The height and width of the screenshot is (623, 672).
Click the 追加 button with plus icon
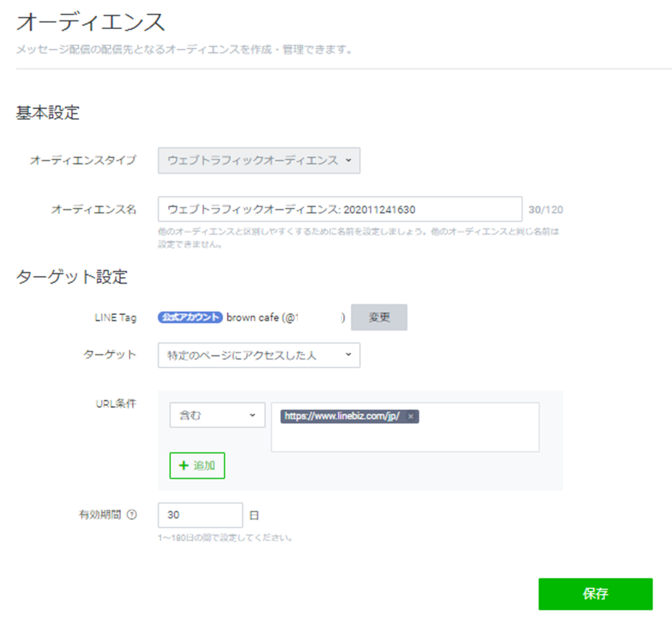click(x=197, y=466)
